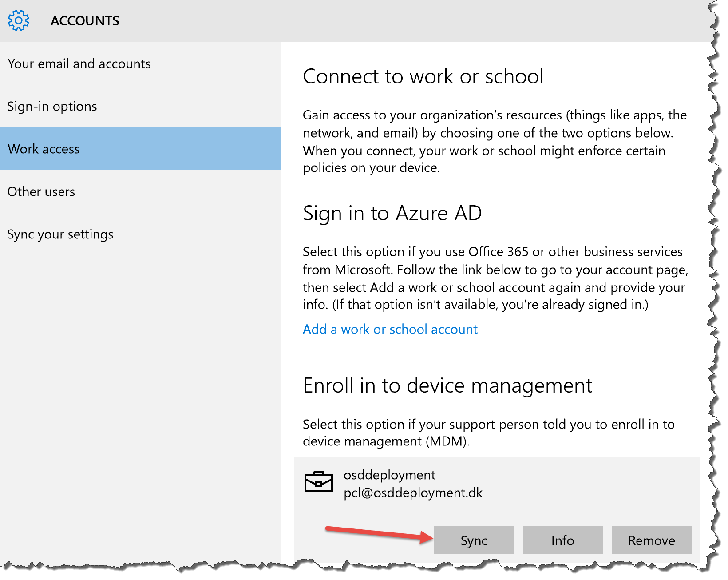Select Other users
Viewport: 728px width, 580px height.
(x=41, y=191)
